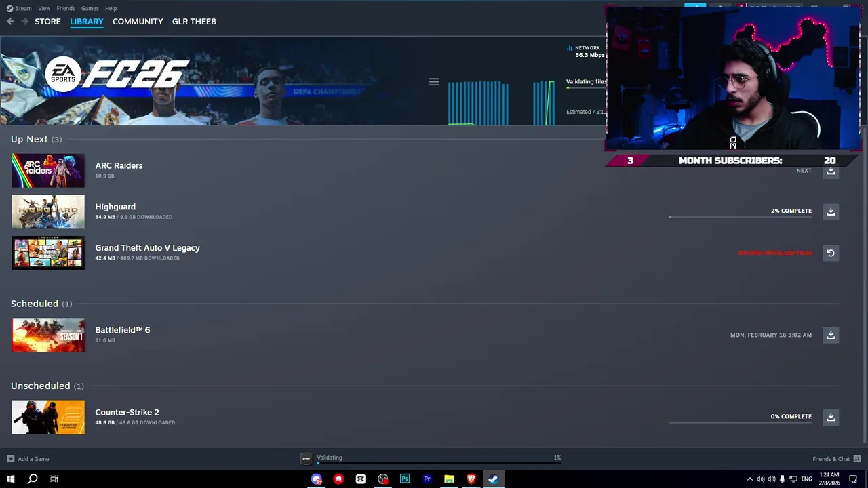Open ARC Raiders by its title

tap(119, 165)
